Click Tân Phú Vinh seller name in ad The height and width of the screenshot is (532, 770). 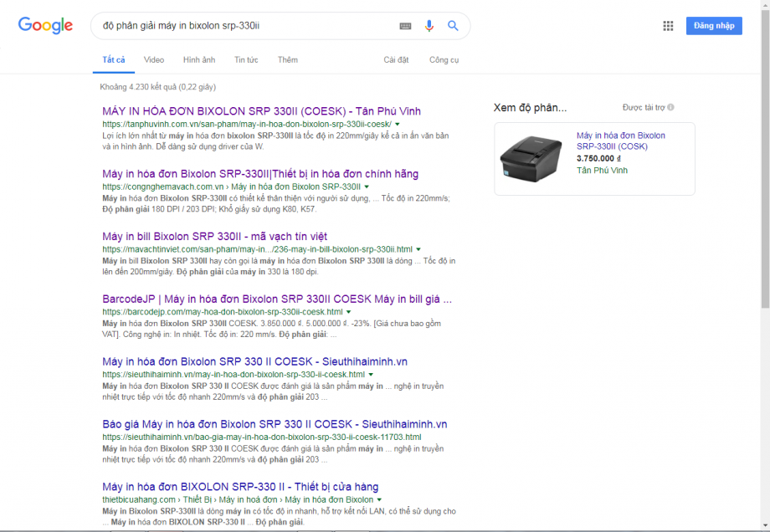[602, 171]
